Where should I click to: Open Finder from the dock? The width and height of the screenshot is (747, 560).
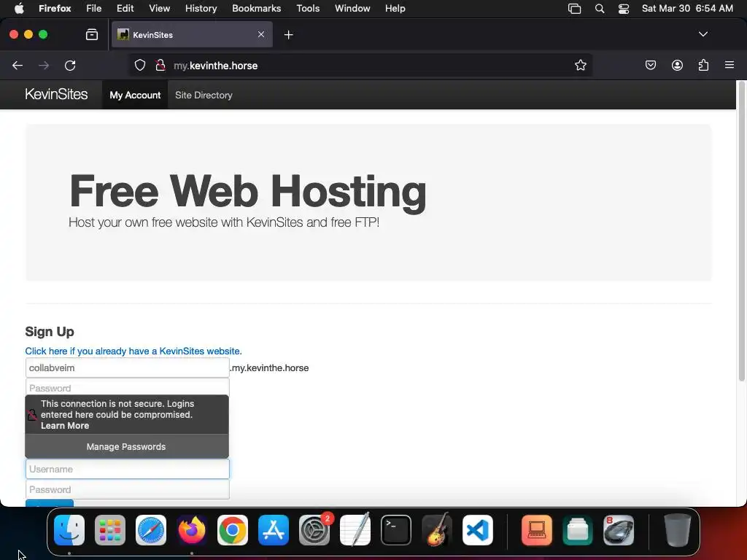(x=69, y=530)
